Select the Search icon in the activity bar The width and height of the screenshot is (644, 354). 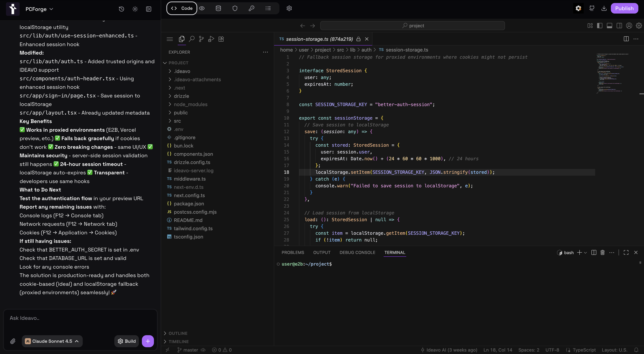[191, 39]
